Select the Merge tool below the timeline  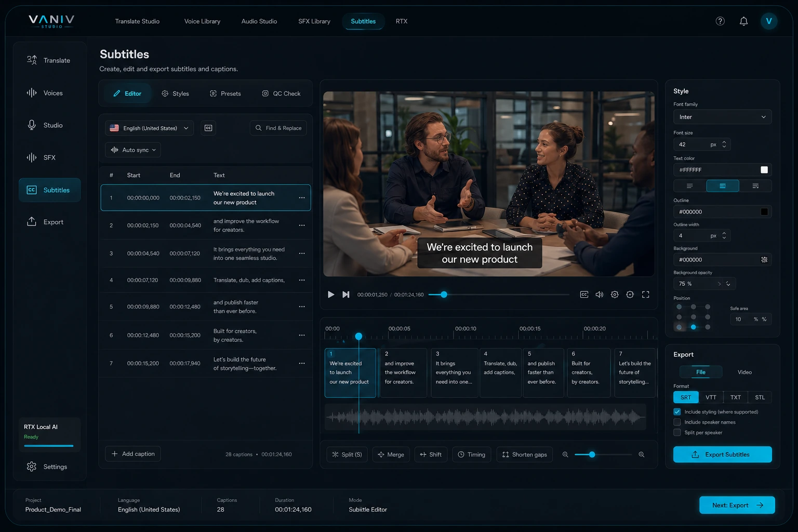click(x=391, y=454)
